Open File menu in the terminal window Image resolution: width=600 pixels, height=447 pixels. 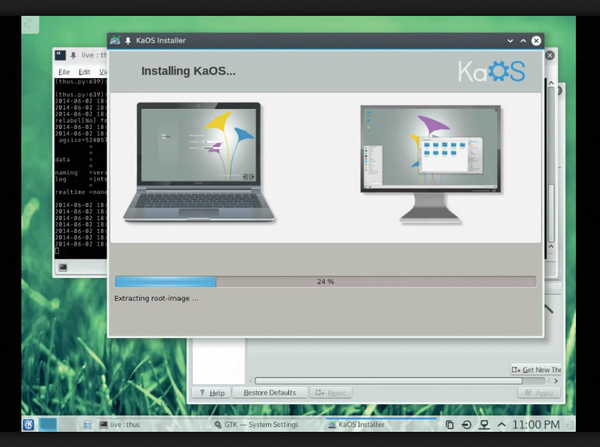64,72
